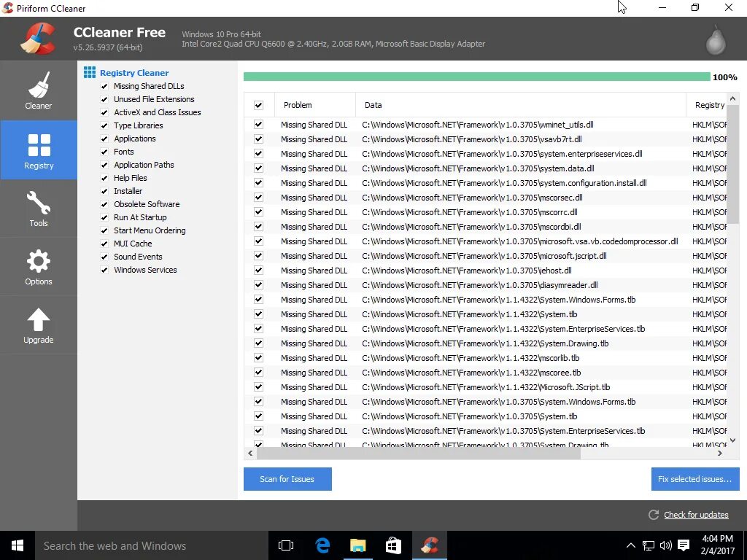Toggle the Start Menu Ordering checkbox
747x560 pixels.
click(104, 230)
